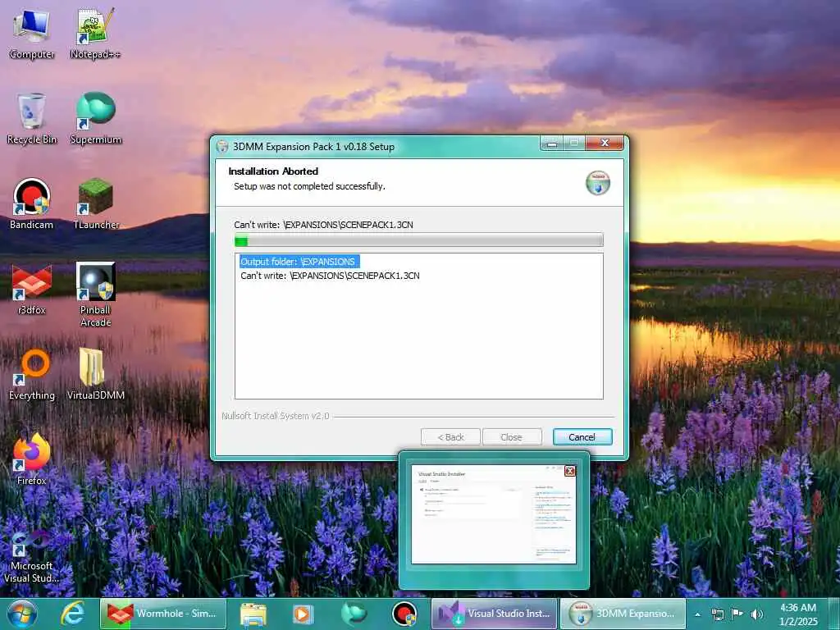This screenshot has width=840, height=630.
Task: Open the Virtual3DMM folder
Action: pos(95,375)
